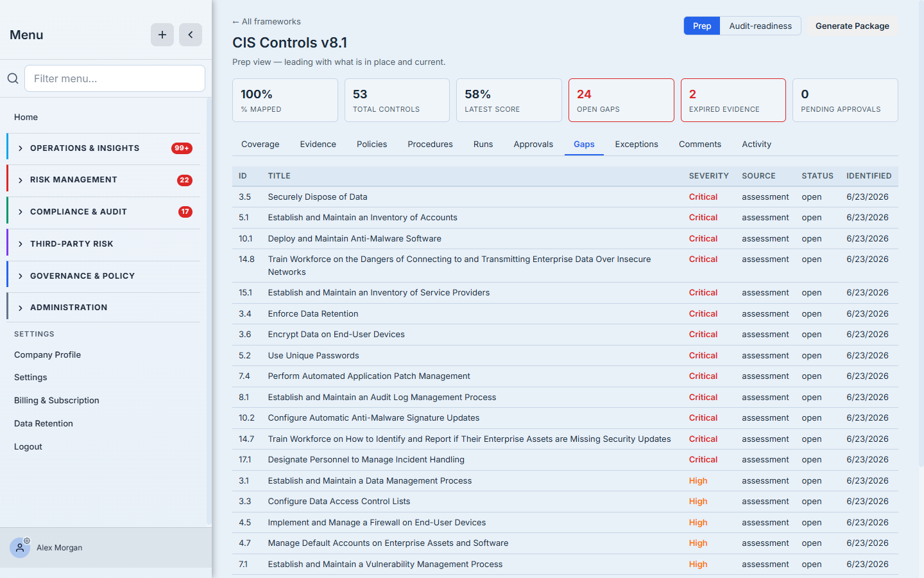Click the 0 Pending Approvals card

pos(845,100)
